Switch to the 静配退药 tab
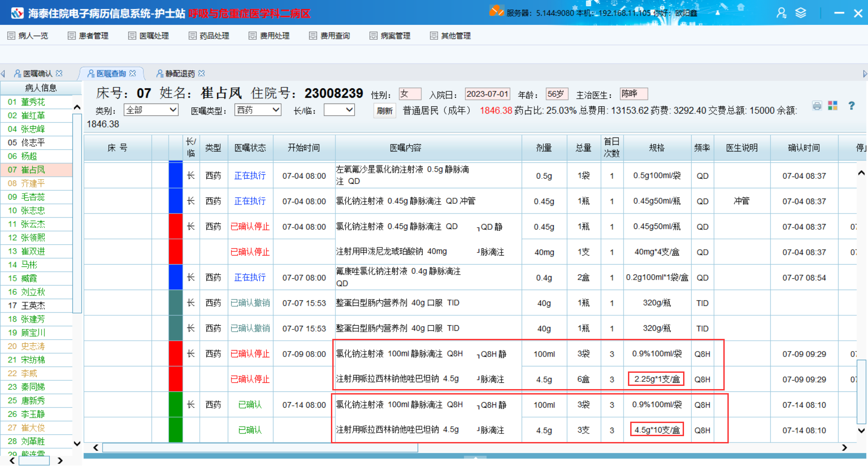The image size is (868, 466). (x=179, y=73)
